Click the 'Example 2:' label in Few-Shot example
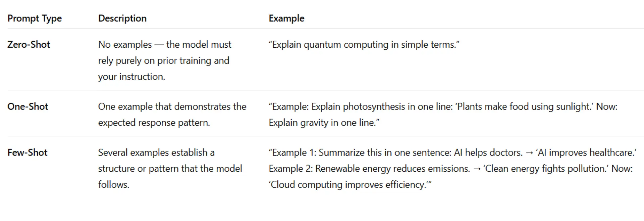The height and width of the screenshot is (221, 644). 290,169
